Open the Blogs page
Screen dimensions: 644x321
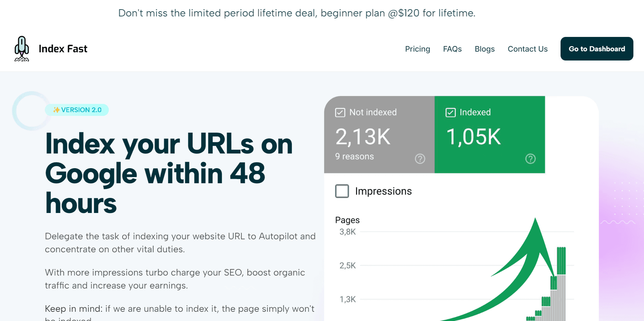click(x=484, y=49)
